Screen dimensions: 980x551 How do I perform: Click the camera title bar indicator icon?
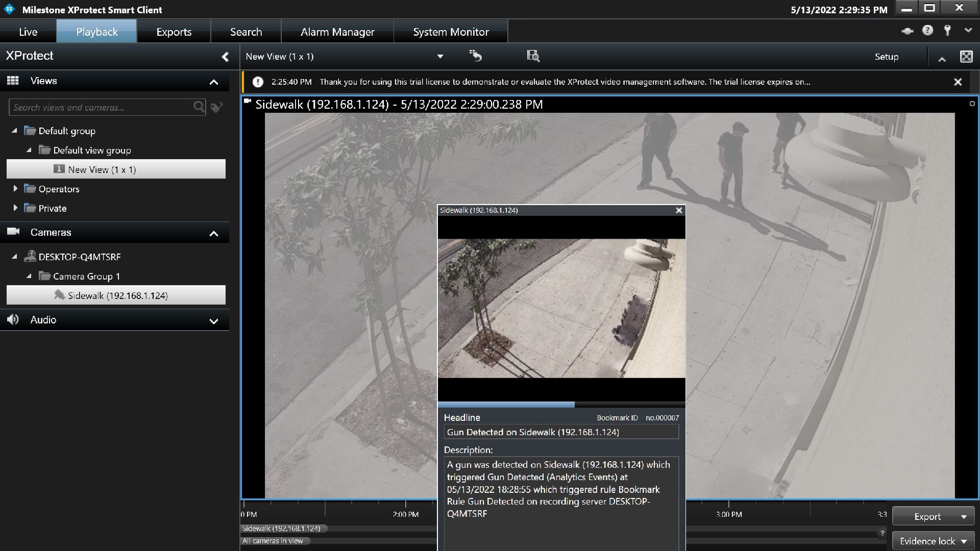click(x=248, y=102)
